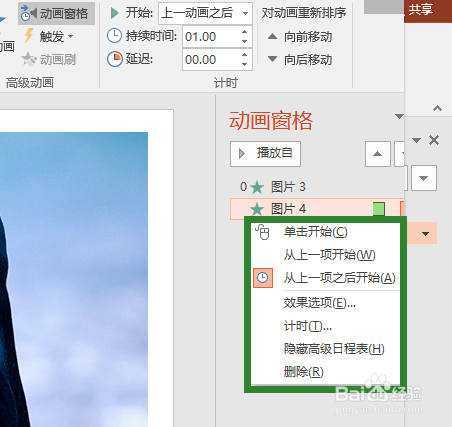Click the clock icon beside 从上一项之后开始
This screenshot has height=427, width=452.
pos(263,278)
